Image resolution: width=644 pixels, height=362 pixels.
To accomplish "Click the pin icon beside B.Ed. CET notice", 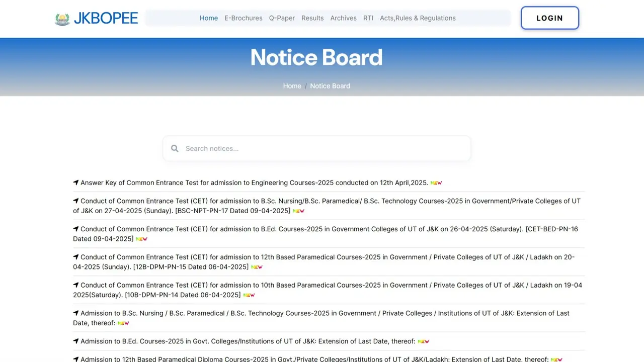I will click(x=76, y=228).
